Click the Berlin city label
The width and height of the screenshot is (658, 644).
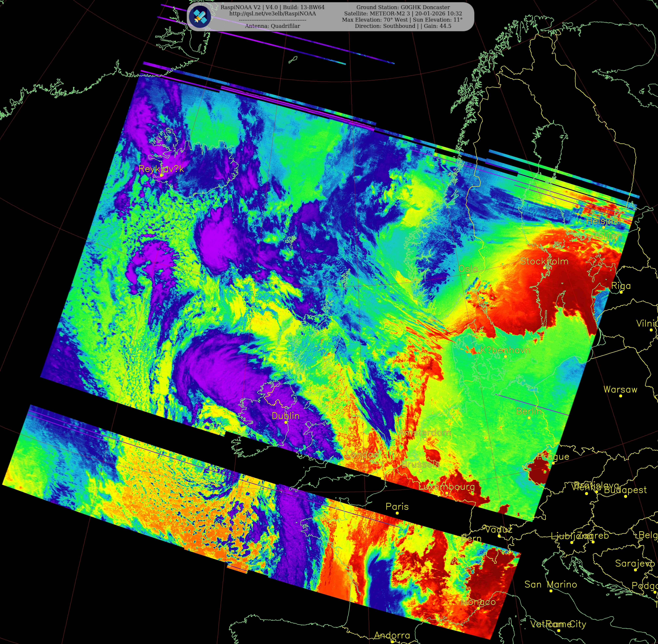point(529,411)
